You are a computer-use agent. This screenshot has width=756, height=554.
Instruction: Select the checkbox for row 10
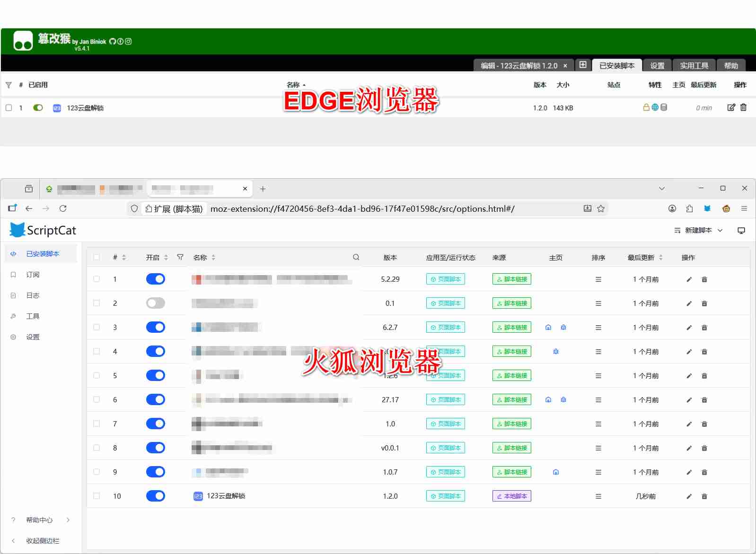tap(97, 496)
